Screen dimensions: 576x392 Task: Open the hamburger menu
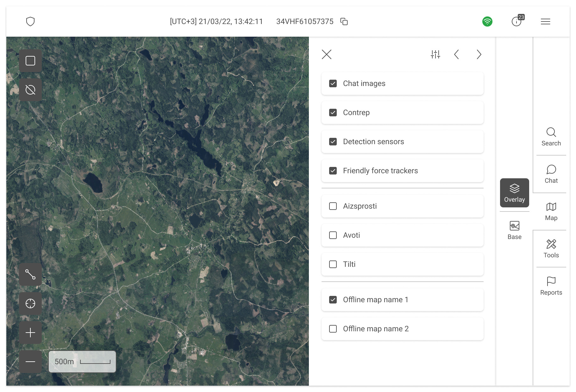[x=546, y=21]
